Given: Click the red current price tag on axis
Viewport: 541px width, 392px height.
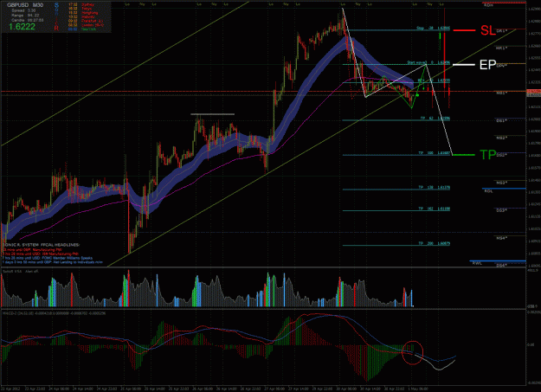Looking at the screenshot, I should [x=533, y=93].
